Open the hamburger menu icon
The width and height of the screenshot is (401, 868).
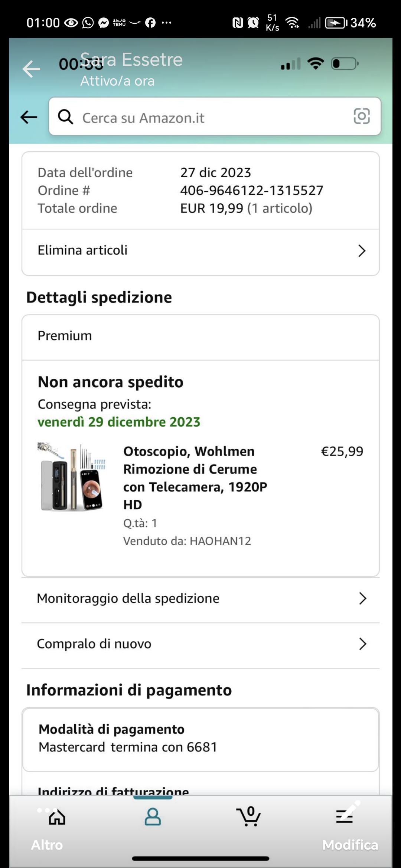[x=344, y=817]
